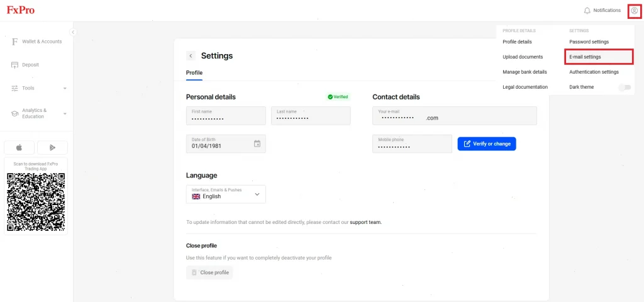Expand the Tools sidebar section

click(x=38, y=88)
